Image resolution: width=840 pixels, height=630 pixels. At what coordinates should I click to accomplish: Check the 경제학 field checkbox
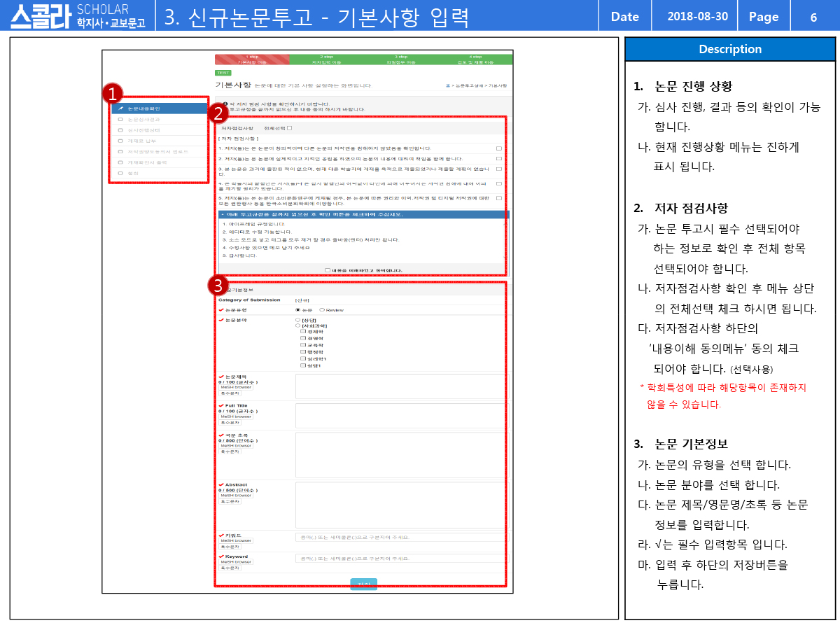[303, 332]
